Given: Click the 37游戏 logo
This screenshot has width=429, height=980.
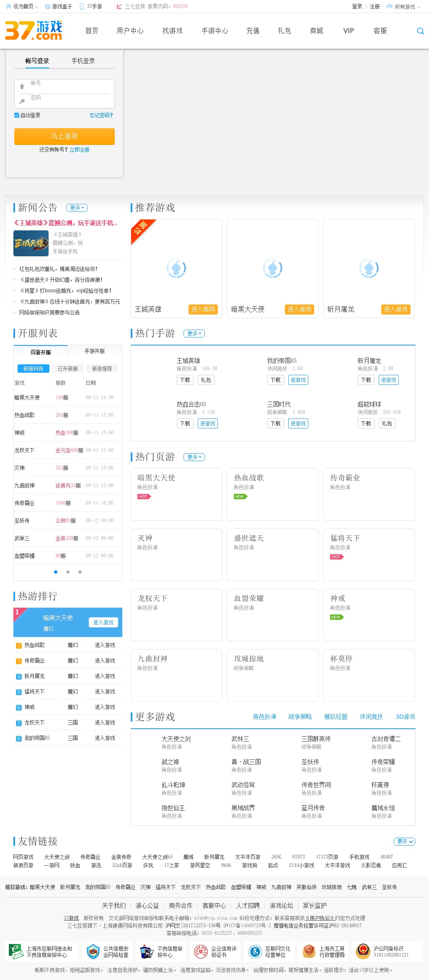Looking at the screenshot, I should tap(34, 31).
